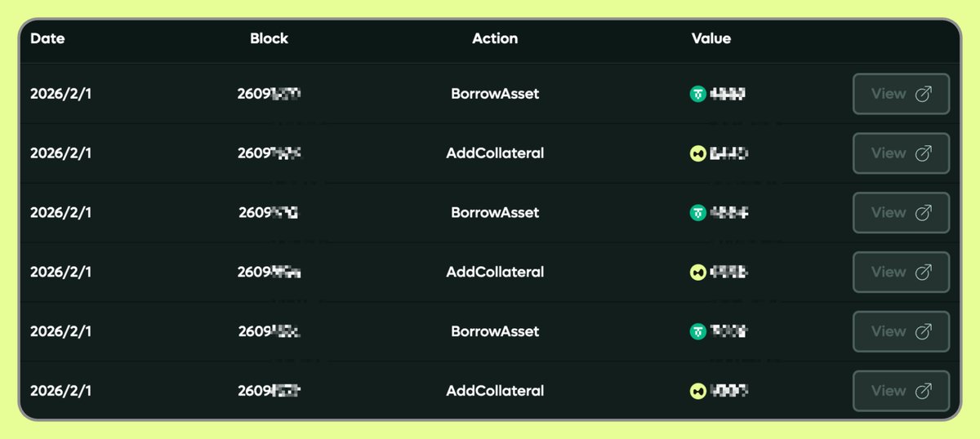Screen dimensions: 980x439
Task: Click the green token icon in third row
Action: 697,213
